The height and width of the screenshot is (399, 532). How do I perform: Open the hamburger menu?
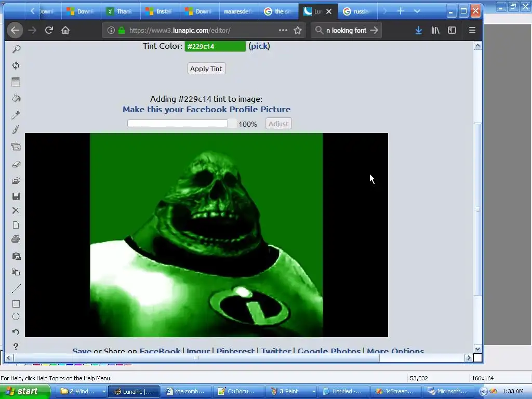tap(472, 30)
